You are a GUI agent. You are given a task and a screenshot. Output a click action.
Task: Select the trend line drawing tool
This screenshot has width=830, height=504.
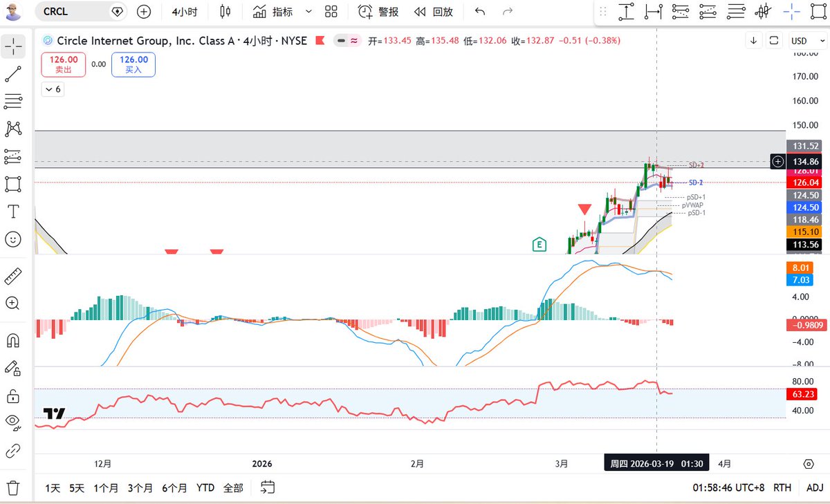click(12, 74)
